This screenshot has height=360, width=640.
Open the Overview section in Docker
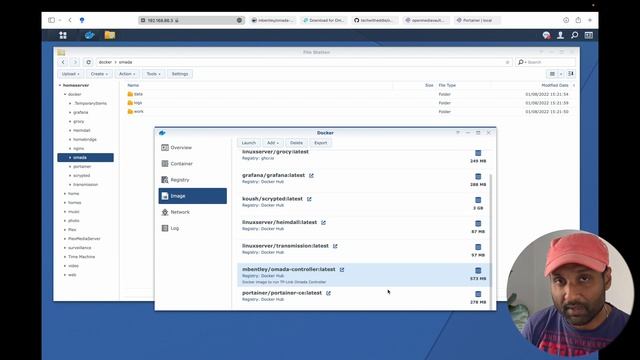pyautogui.click(x=193, y=147)
